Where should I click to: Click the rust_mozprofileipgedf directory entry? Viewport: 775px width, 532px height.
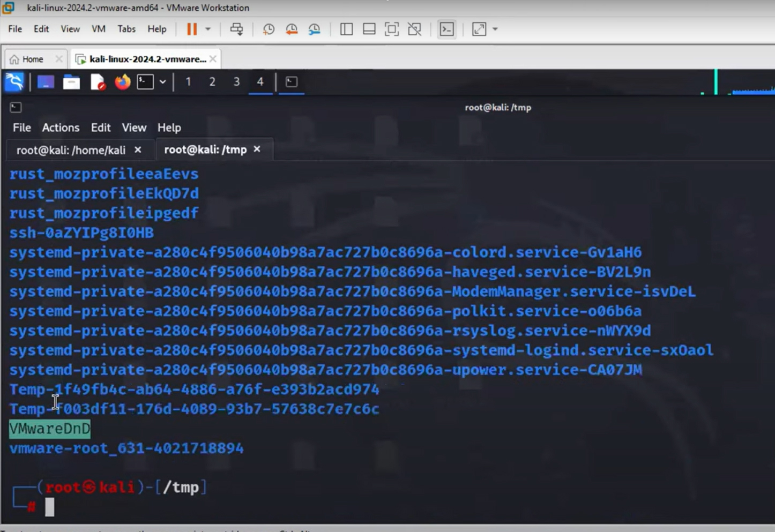(x=104, y=213)
